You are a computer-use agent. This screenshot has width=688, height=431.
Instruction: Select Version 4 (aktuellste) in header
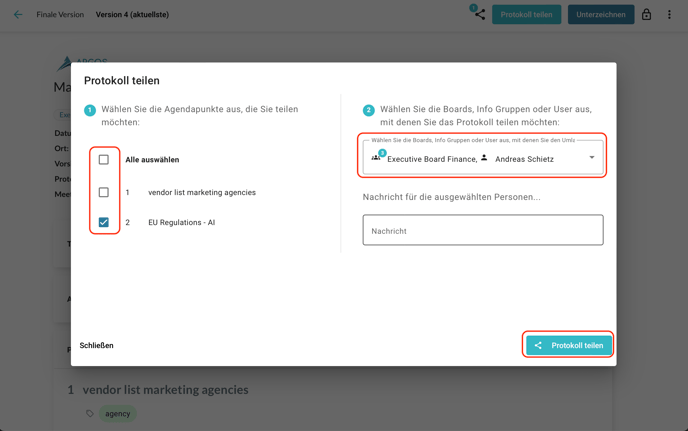tap(132, 15)
